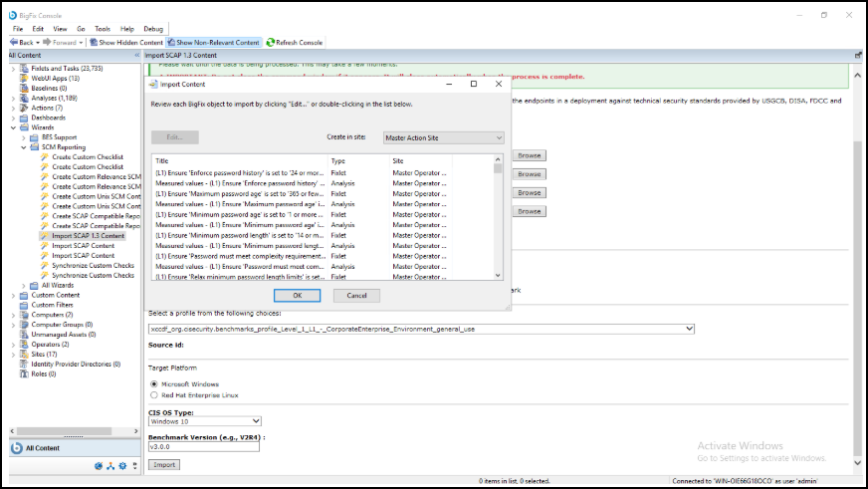Screen dimensions: 868x489
Task: Click the BES Support folder icon
Action: point(34,137)
